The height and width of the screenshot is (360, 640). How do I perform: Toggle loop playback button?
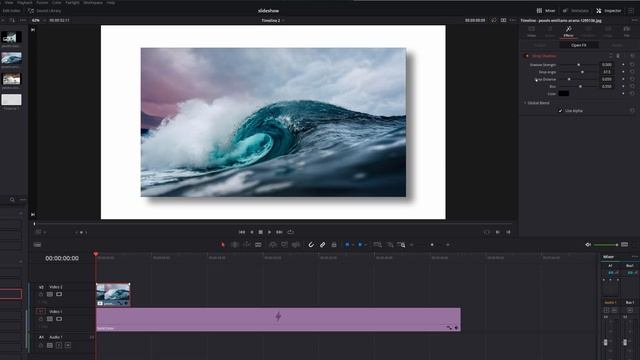pos(291,232)
